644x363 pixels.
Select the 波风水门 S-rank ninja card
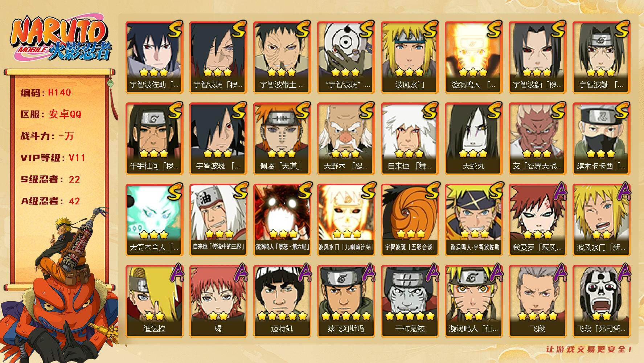coord(410,57)
